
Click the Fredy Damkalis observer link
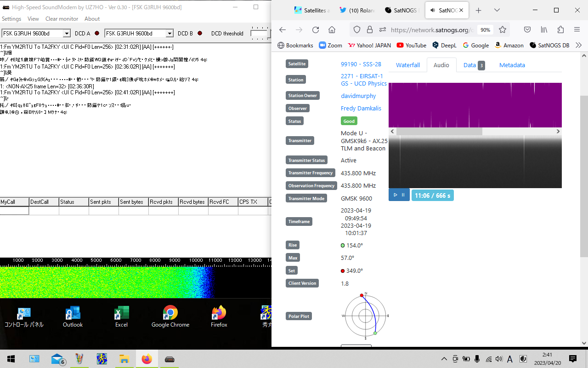click(361, 109)
